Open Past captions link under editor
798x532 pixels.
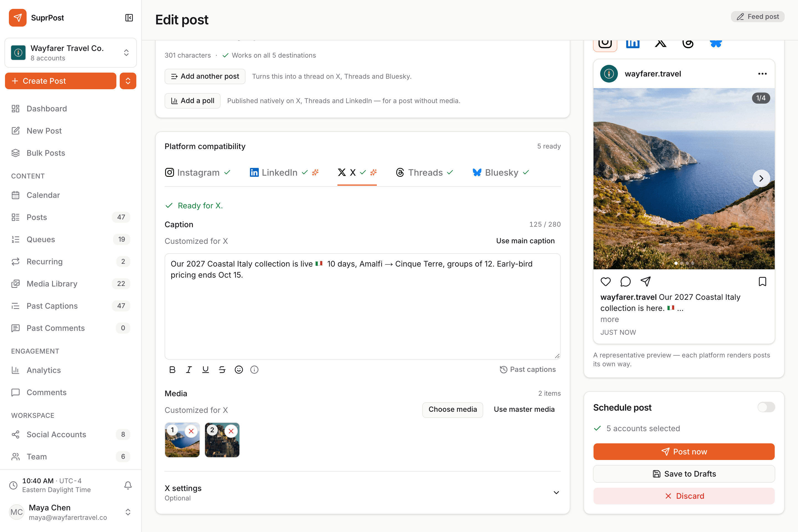pos(528,369)
